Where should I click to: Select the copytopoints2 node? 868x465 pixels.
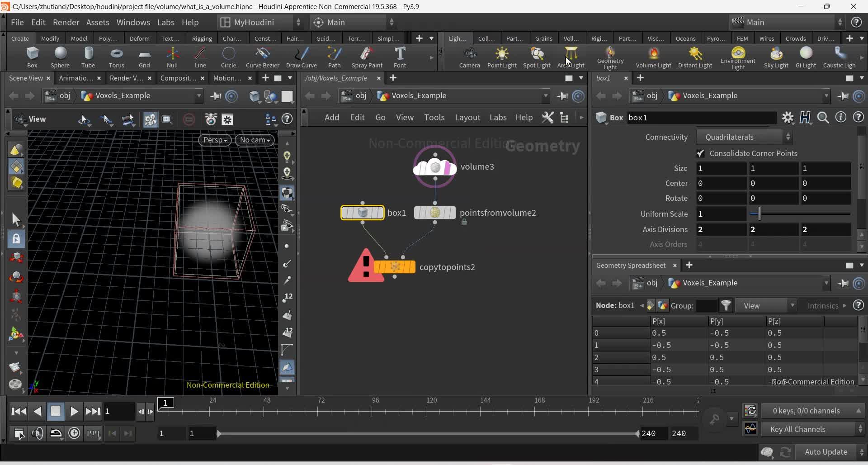[394, 267]
